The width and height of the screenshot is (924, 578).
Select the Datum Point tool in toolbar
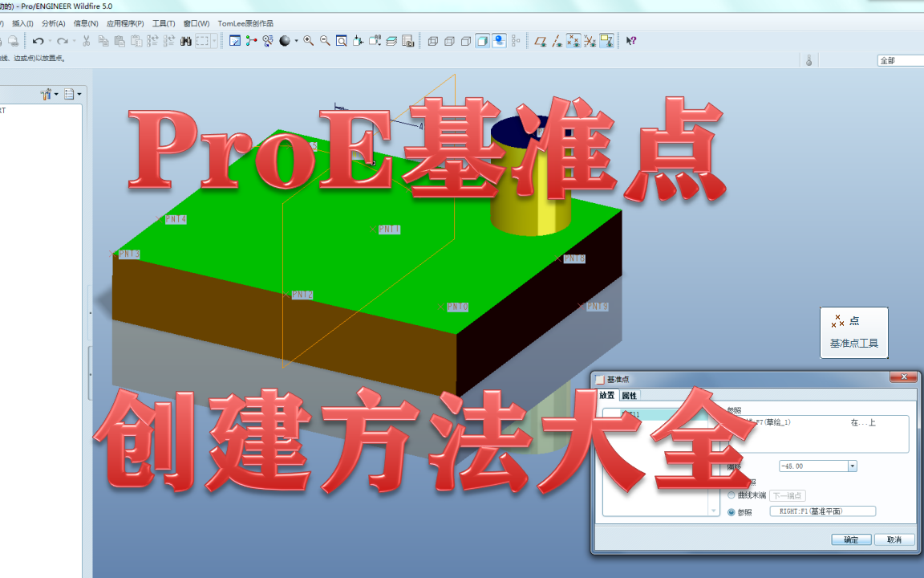[573, 40]
